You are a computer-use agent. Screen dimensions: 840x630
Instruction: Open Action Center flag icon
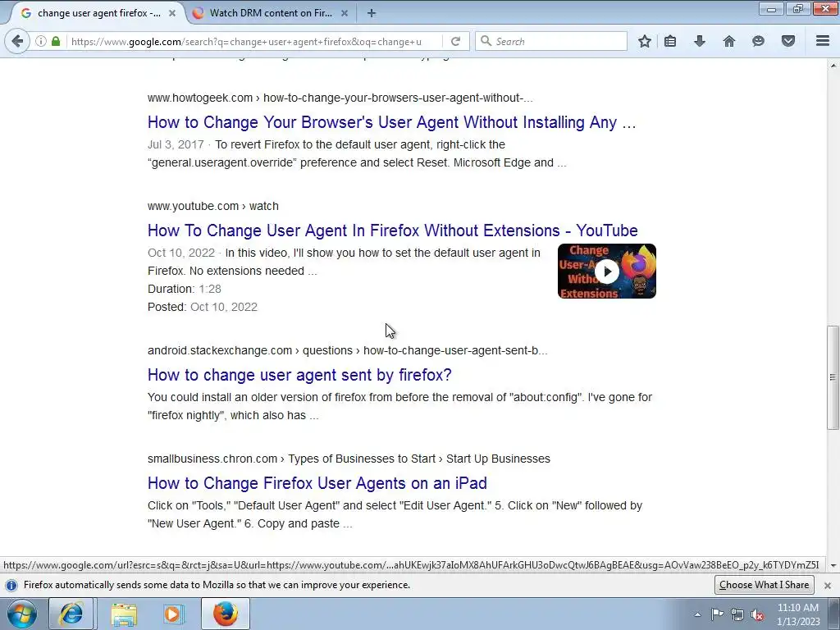717,614
